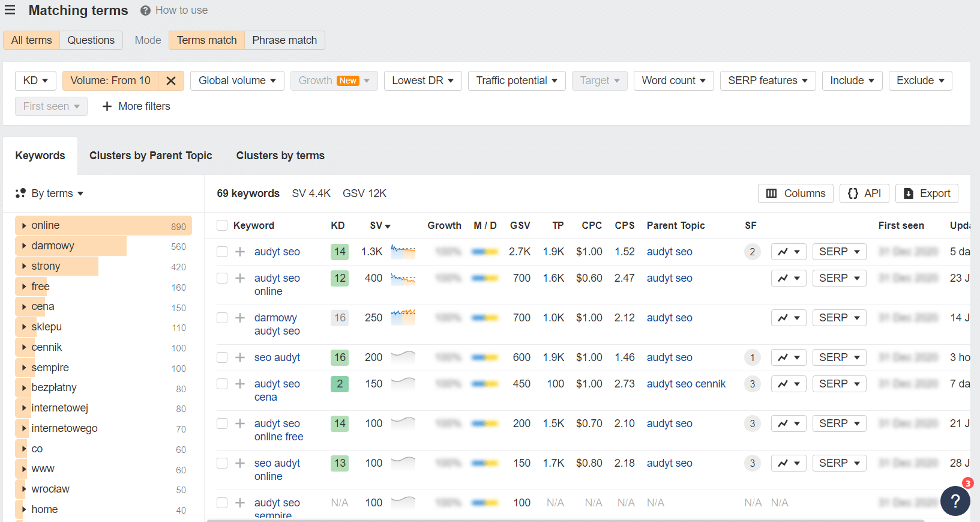Open the hamburger main menu
Image resolution: width=980 pixels, height=522 pixels.
tap(10, 10)
